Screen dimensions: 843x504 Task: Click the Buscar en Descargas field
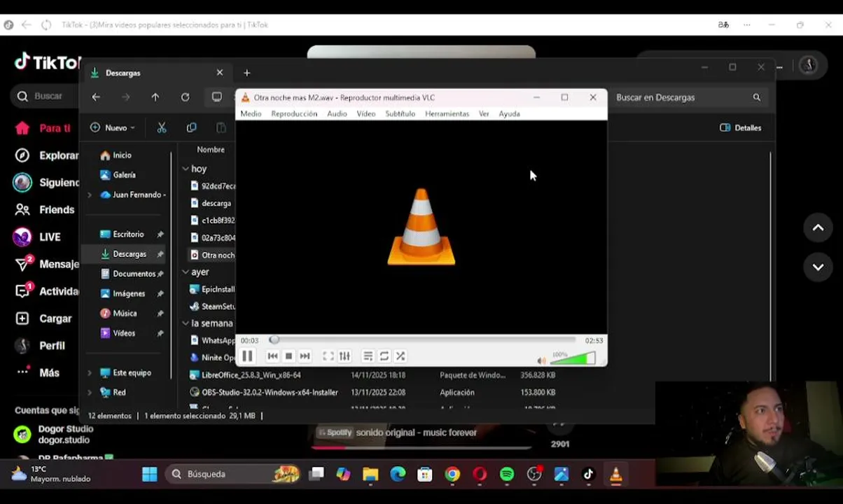689,97
